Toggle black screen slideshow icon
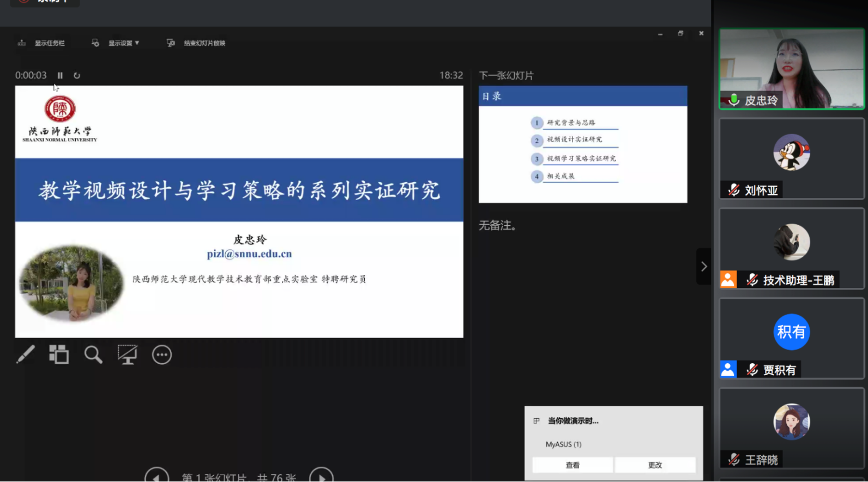 point(128,354)
